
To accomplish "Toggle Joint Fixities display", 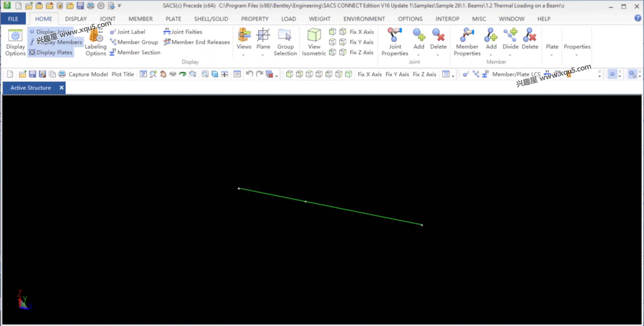I will point(183,32).
